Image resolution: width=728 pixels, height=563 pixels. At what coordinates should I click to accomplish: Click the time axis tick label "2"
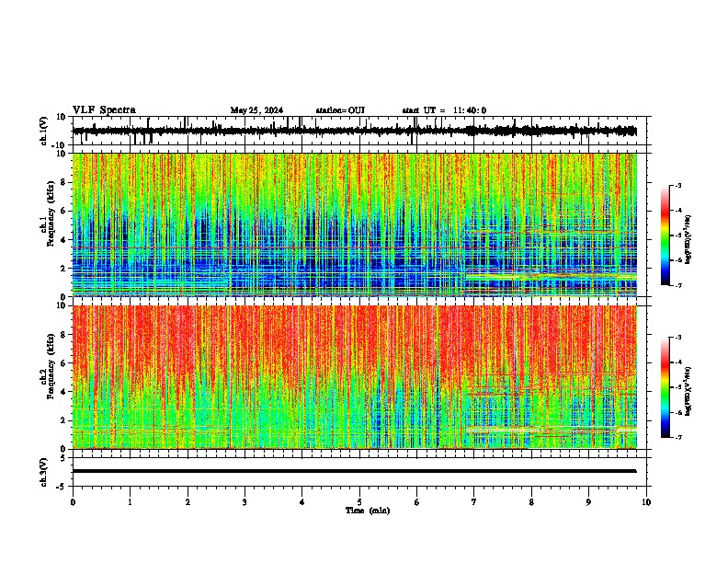pyautogui.click(x=188, y=502)
